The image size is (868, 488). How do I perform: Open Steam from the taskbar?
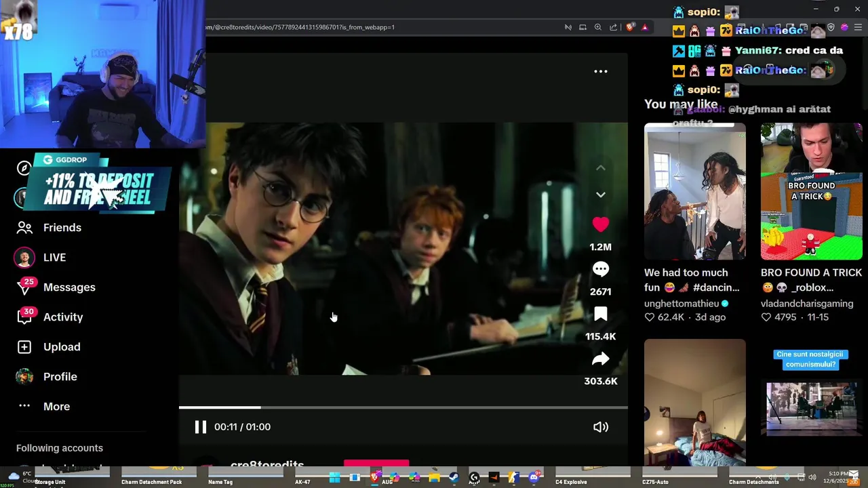pyautogui.click(x=454, y=478)
